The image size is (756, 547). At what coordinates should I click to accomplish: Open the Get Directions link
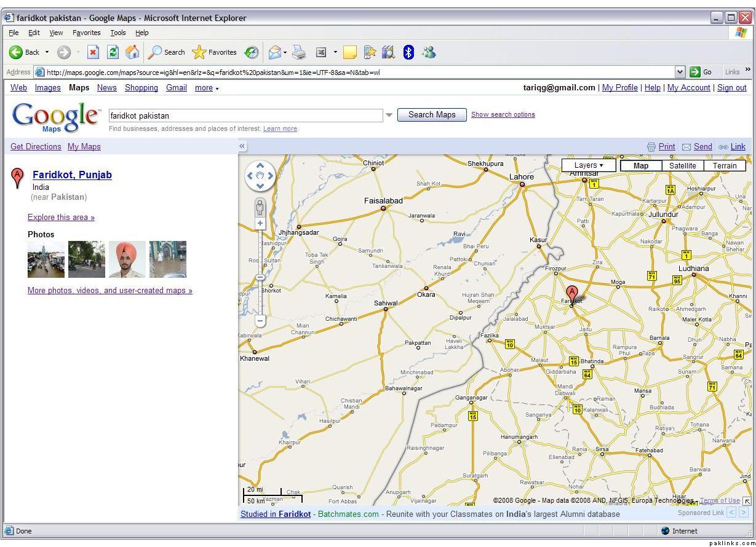(36, 146)
